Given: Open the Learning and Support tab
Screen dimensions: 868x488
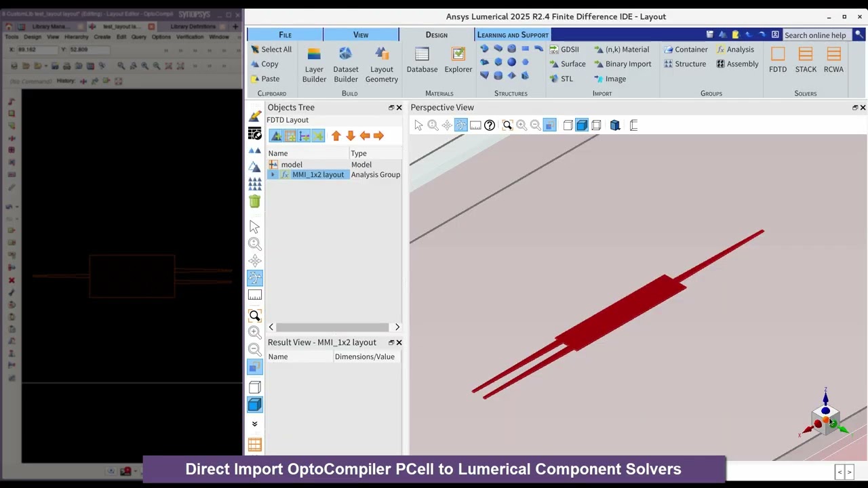Looking at the screenshot, I should coord(513,35).
